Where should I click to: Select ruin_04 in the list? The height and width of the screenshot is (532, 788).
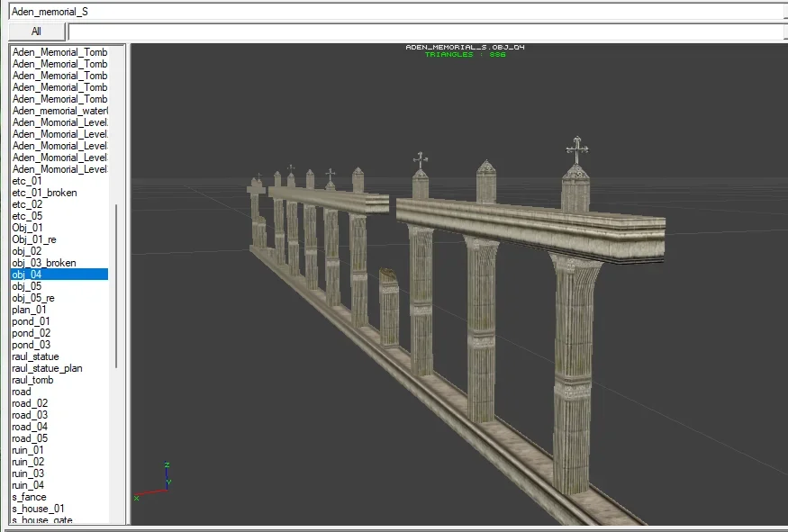coord(59,485)
